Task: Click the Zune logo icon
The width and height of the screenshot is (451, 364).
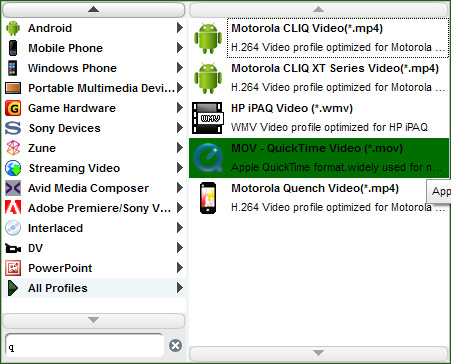Action: [13, 148]
